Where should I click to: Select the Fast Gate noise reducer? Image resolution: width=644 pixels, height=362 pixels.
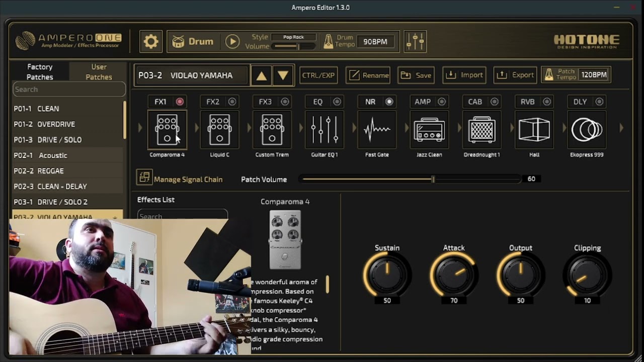click(x=377, y=130)
